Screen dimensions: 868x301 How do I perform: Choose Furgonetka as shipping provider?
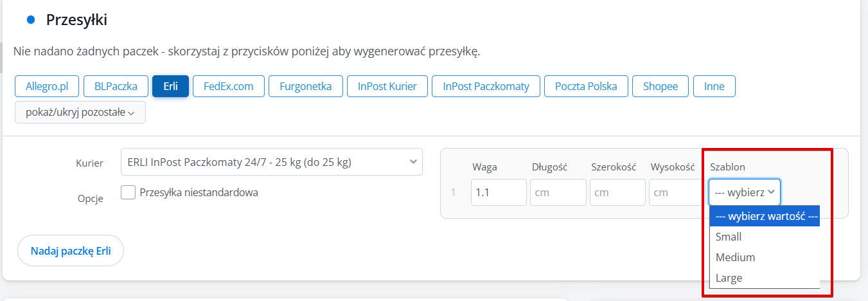click(305, 86)
